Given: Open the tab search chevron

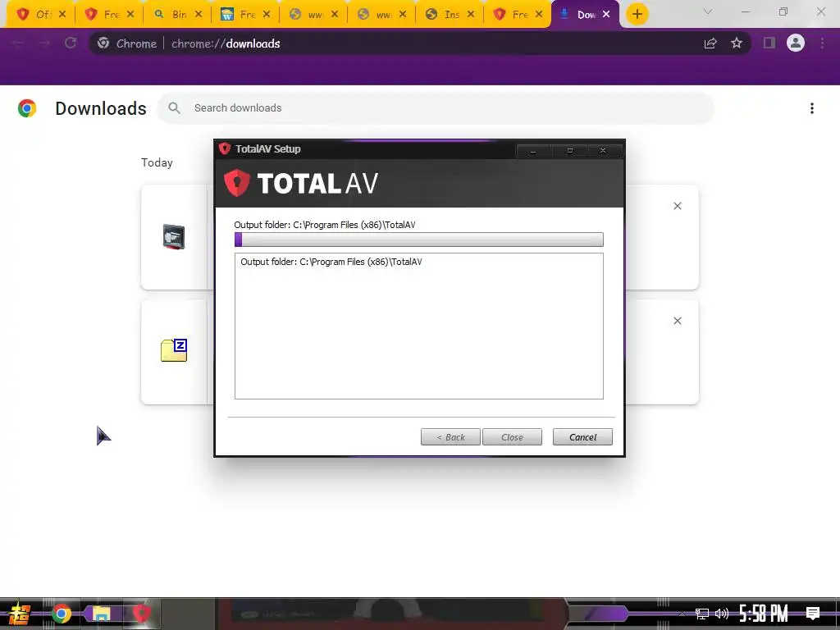Looking at the screenshot, I should click(x=708, y=11).
